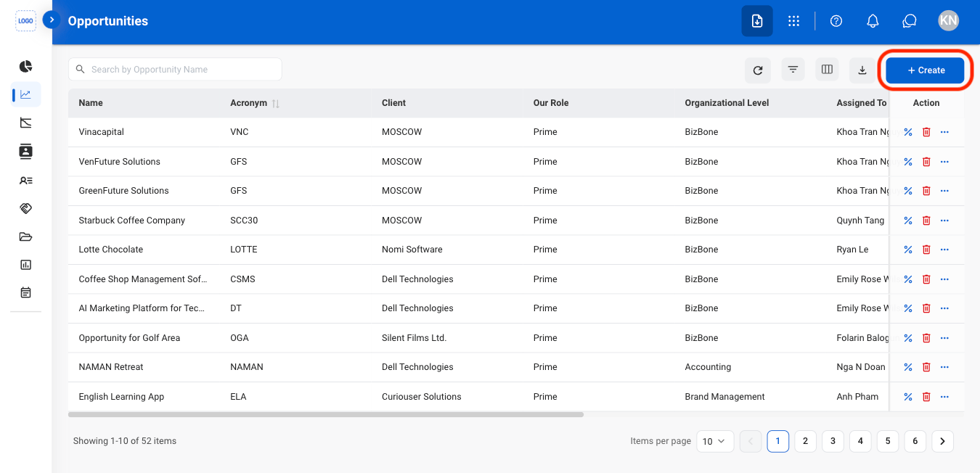The width and height of the screenshot is (980, 473).
Task: Go to page 1
Action: [x=777, y=441]
